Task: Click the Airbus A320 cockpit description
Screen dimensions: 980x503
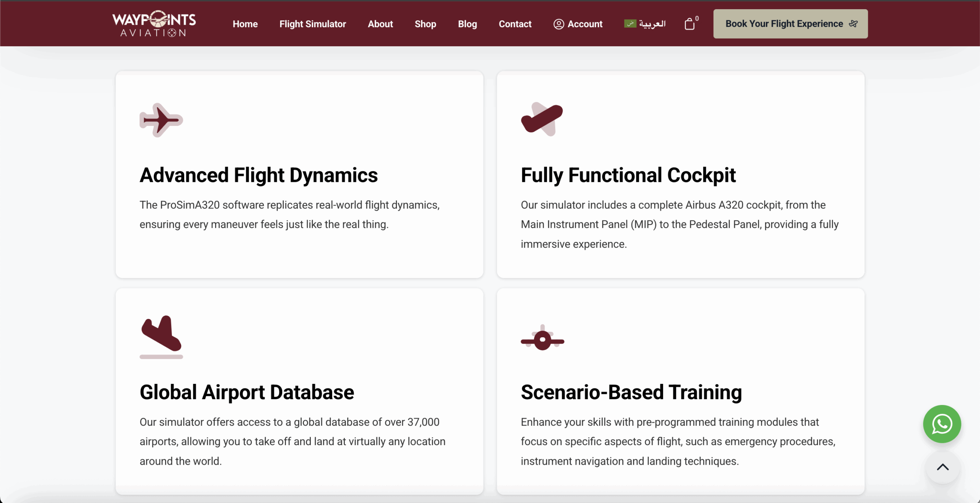Action: pos(679,224)
